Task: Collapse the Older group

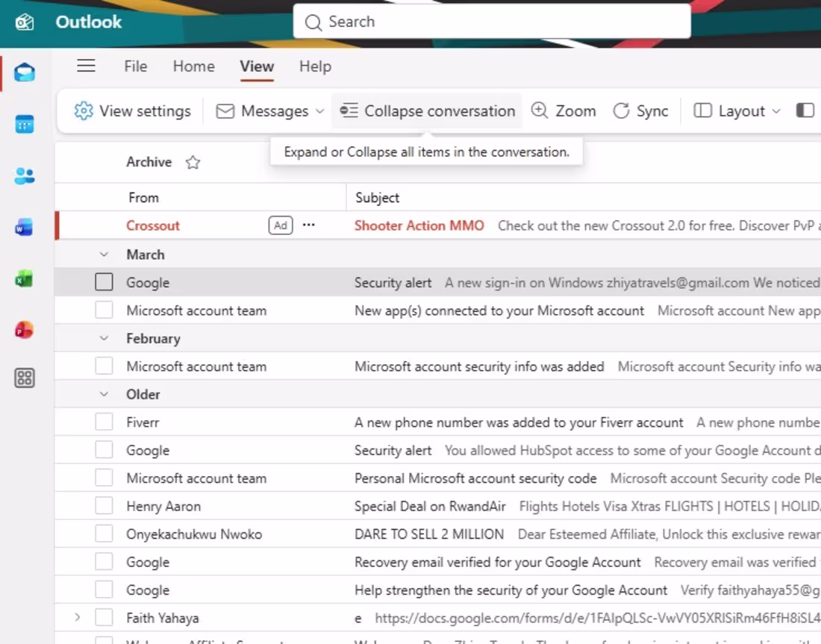Action: click(104, 394)
